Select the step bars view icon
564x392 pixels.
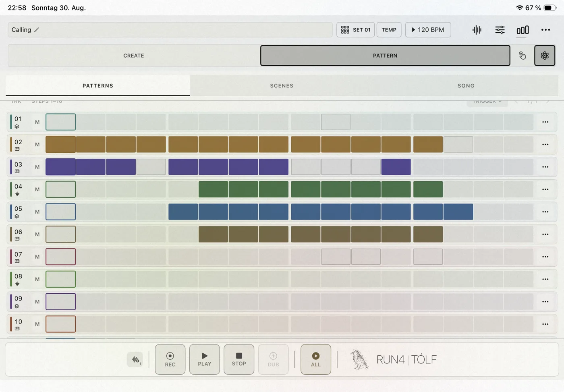(x=523, y=30)
